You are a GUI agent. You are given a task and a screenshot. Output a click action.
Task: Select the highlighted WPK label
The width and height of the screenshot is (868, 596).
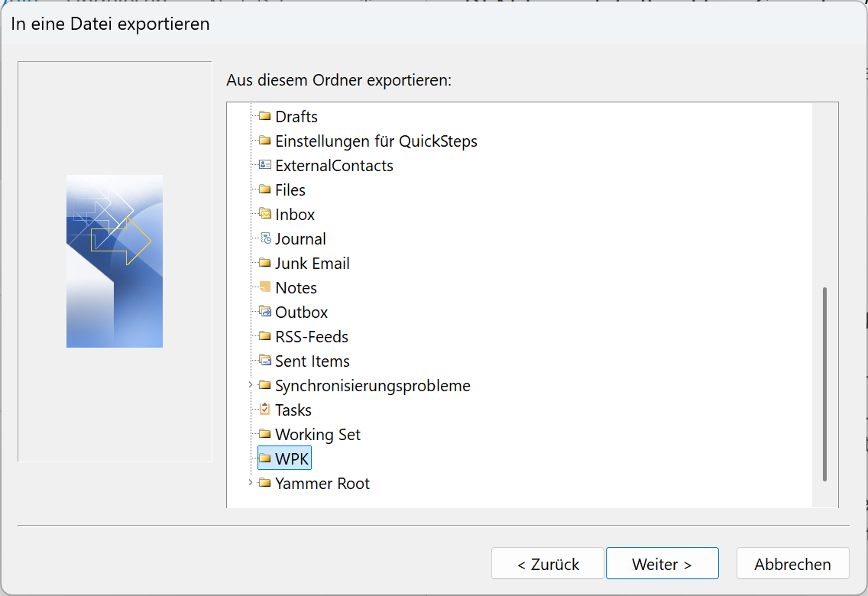pyautogui.click(x=293, y=458)
